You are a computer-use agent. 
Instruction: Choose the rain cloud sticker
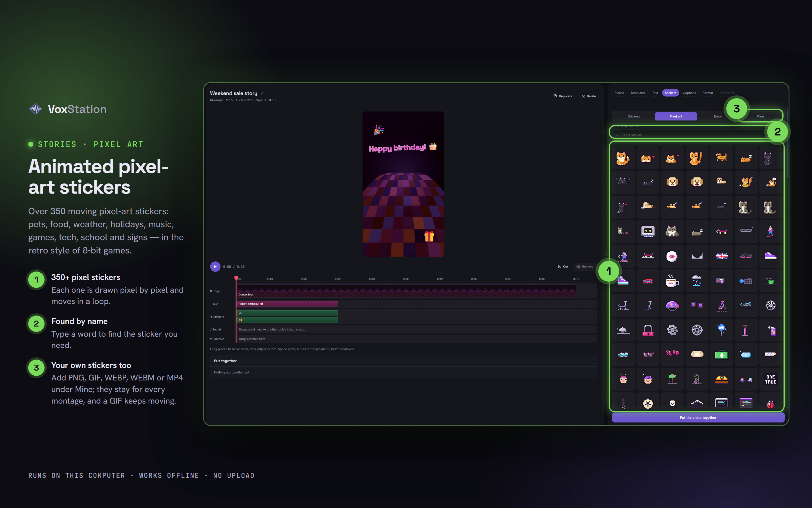pos(697,281)
